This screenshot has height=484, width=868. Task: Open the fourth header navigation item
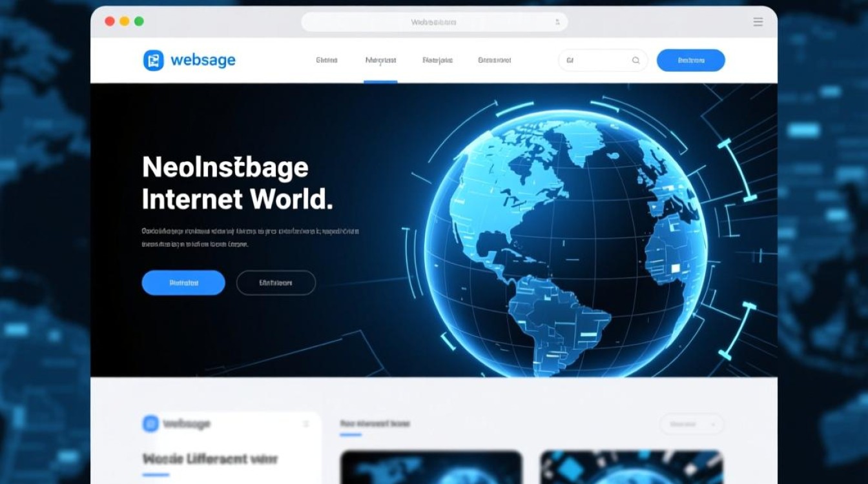pos(495,60)
